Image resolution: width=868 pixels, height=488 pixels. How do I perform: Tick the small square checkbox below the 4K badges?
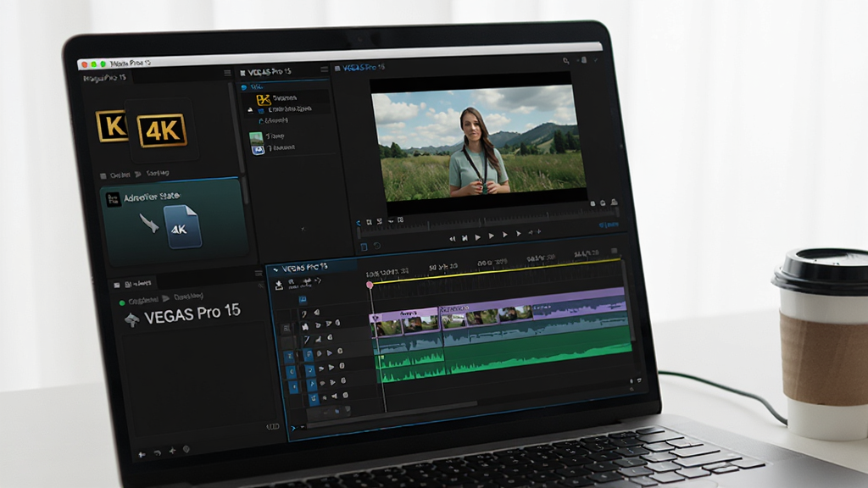point(103,176)
